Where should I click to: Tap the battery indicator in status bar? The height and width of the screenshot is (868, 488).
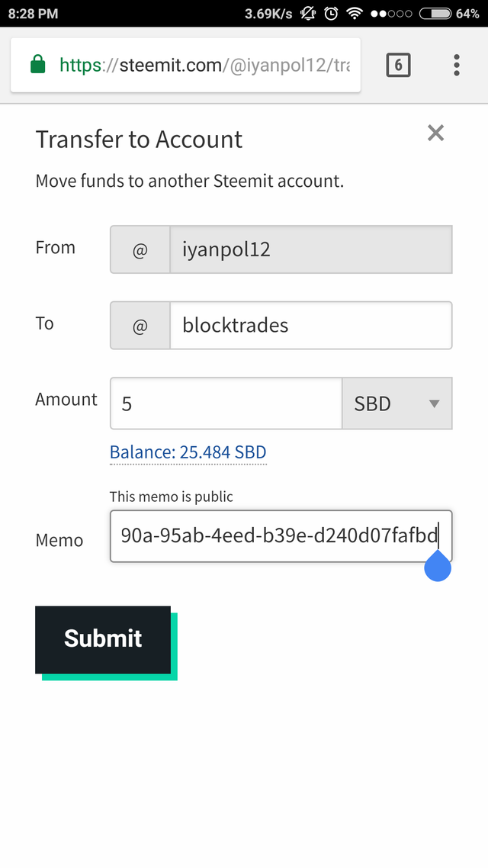click(435, 14)
